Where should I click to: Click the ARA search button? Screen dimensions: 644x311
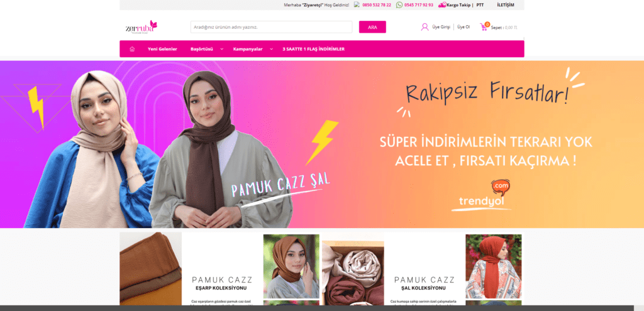[x=372, y=27]
